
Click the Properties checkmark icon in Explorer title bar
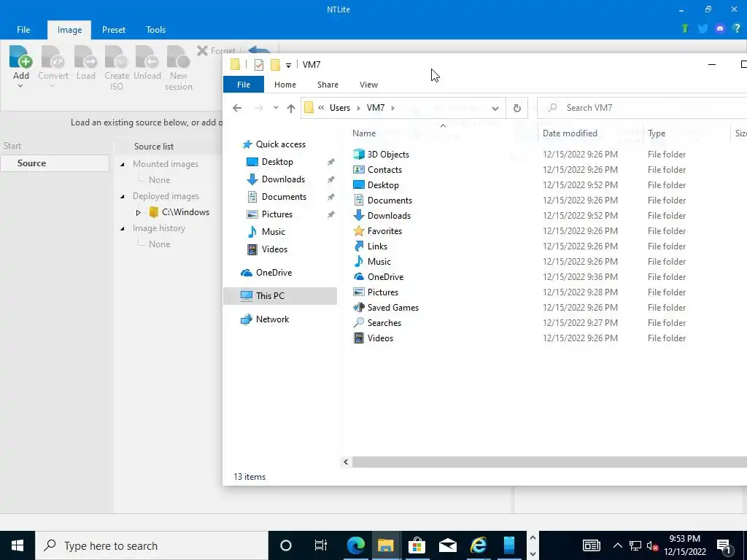(259, 65)
